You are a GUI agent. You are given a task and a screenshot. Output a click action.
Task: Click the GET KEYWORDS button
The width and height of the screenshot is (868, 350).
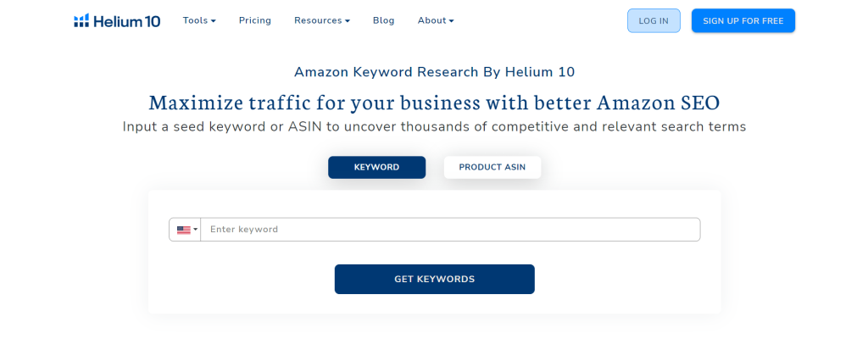coord(435,279)
